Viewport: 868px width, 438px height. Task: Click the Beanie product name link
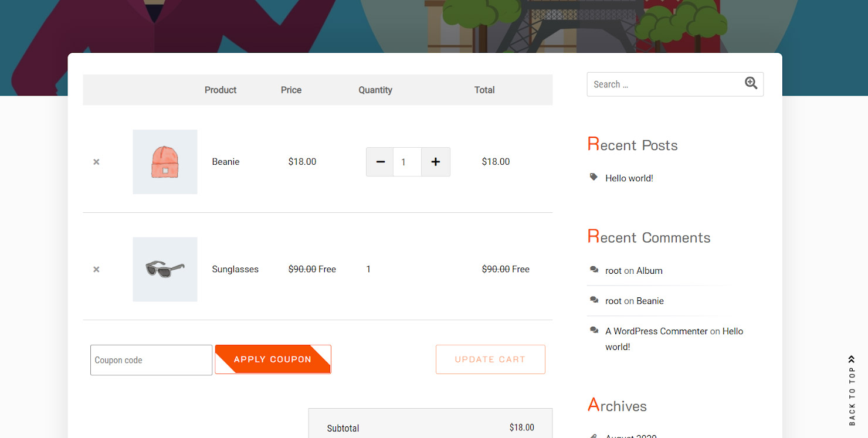(225, 162)
